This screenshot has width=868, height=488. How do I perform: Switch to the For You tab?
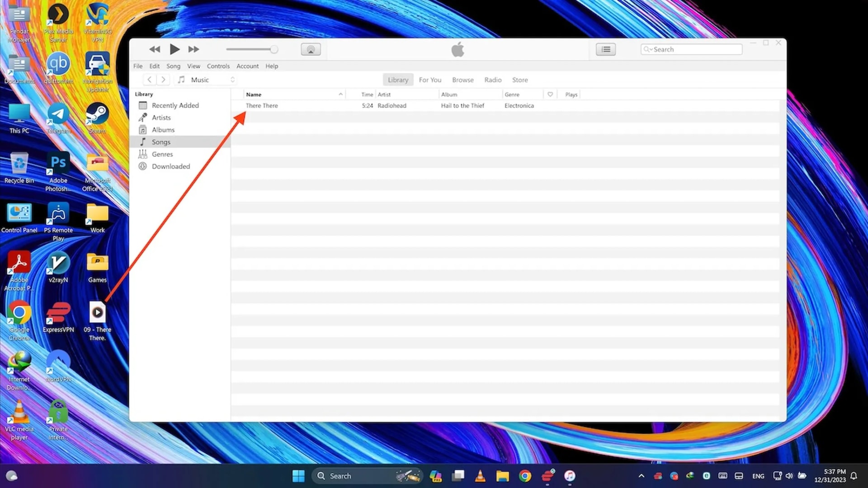pyautogui.click(x=429, y=80)
